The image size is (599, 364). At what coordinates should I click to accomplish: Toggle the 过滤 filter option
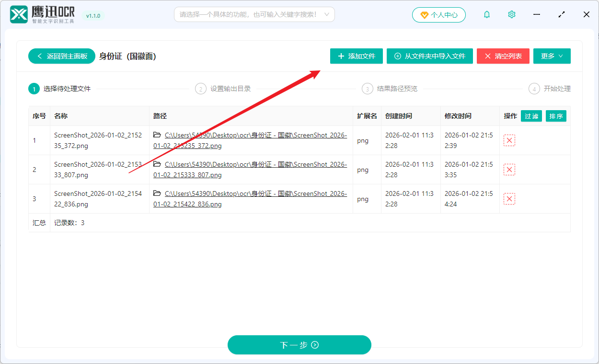click(531, 115)
